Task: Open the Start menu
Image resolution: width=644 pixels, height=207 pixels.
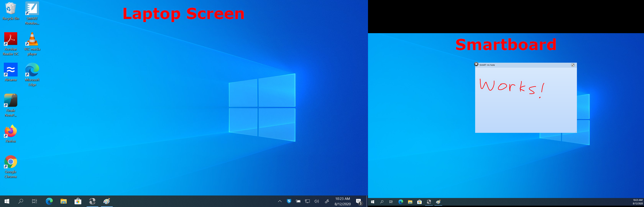Action: 7,201
